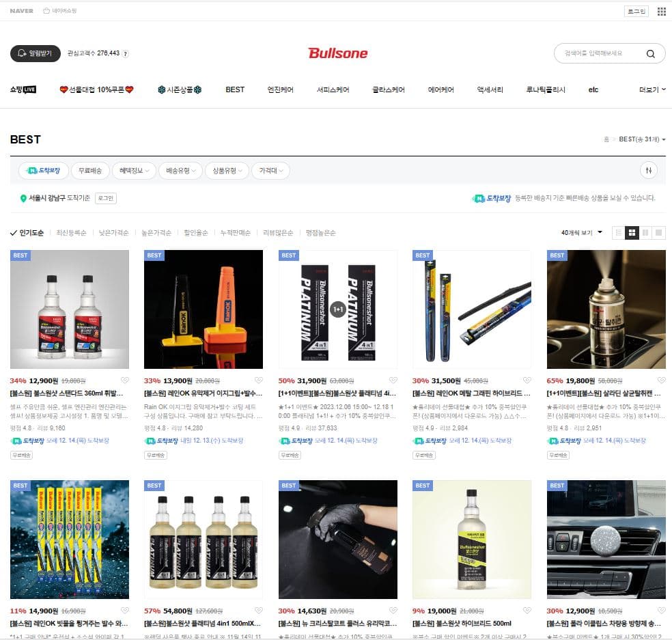Expand the 배송유형 filter dropdown
This screenshot has height=640, width=672.
click(180, 171)
